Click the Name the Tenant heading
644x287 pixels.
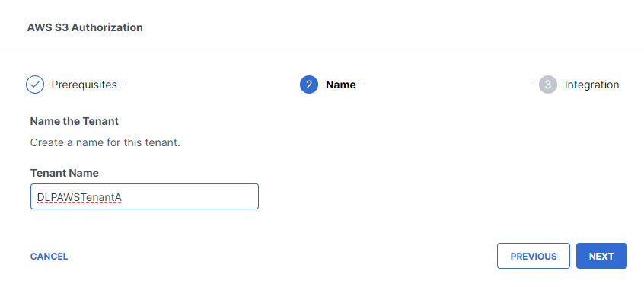tap(75, 122)
